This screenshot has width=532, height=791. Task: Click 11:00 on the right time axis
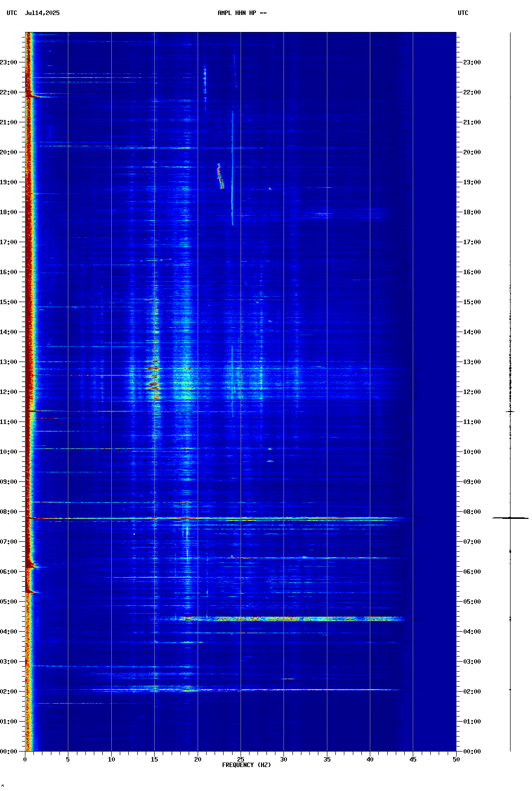coord(472,422)
